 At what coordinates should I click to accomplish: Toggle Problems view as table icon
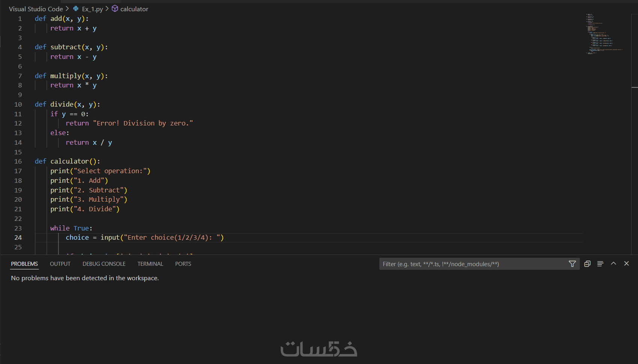point(600,264)
